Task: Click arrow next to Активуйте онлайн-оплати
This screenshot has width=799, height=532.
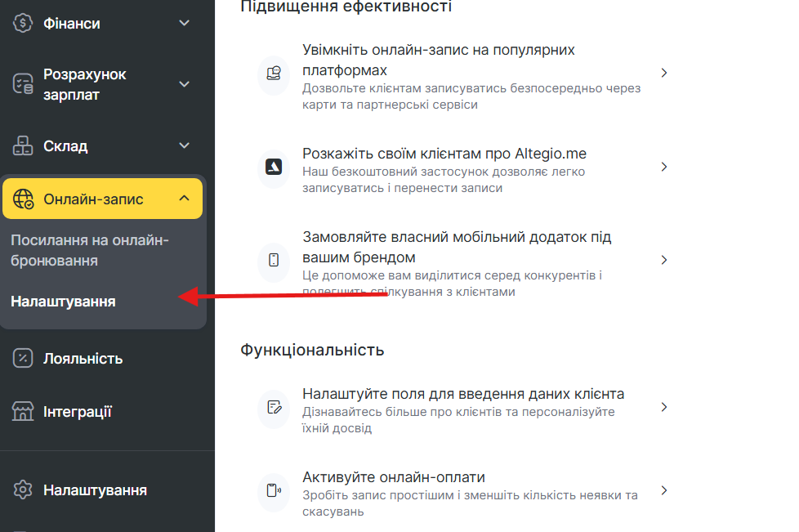Action: (x=664, y=490)
